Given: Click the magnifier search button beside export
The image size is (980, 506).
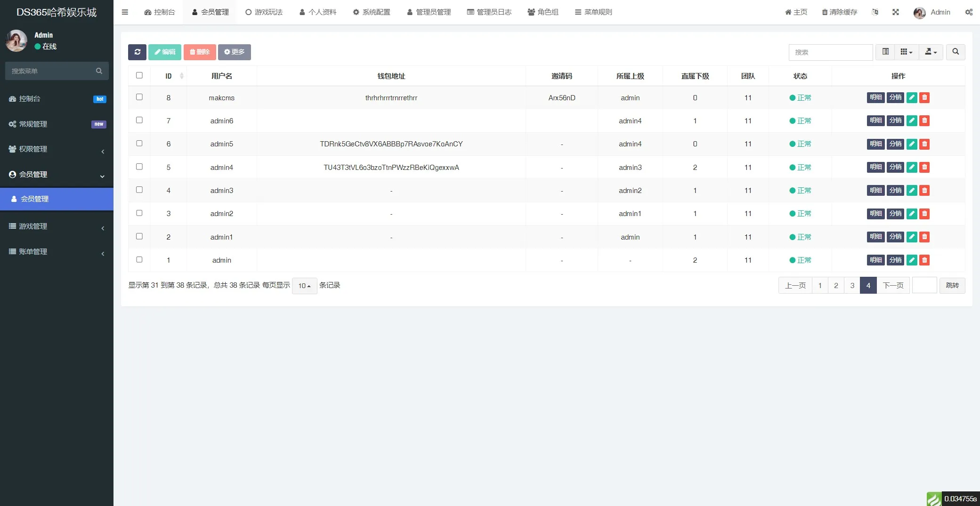Looking at the screenshot, I should [x=956, y=52].
